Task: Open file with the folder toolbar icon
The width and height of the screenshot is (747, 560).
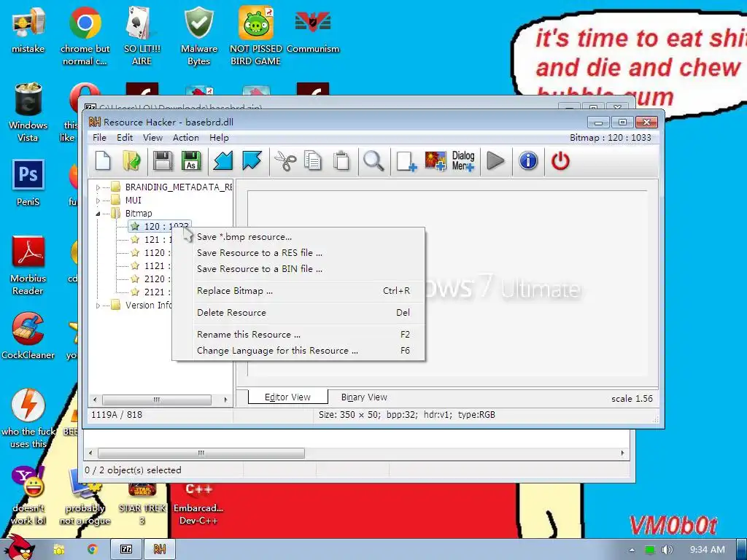Action: pyautogui.click(x=131, y=161)
